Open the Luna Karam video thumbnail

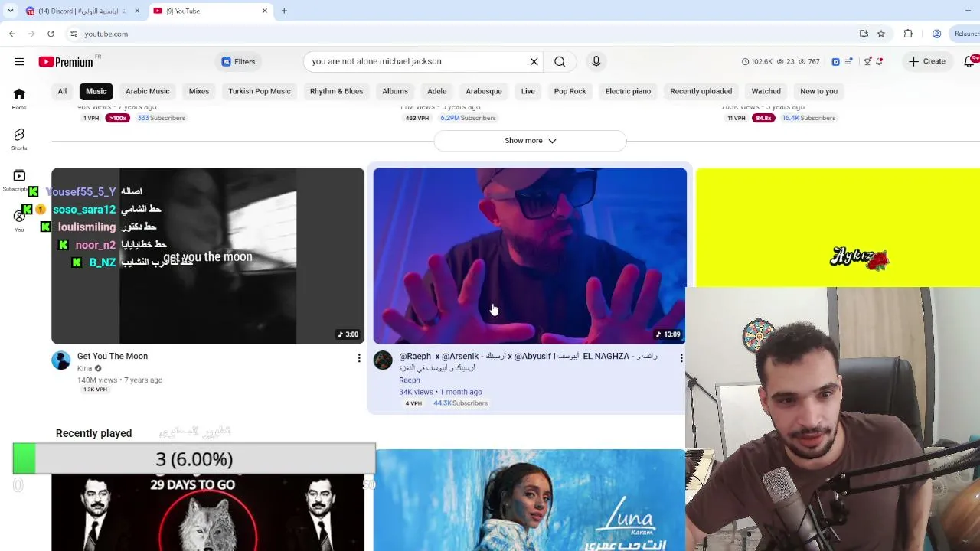pyautogui.click(x=530, y=500)
